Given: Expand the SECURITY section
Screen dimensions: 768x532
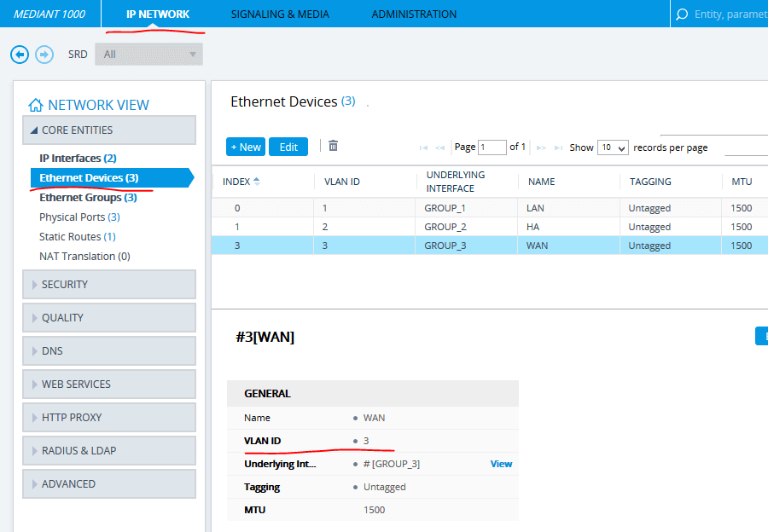Looking at the screenshot, I should pyautogui.click(x=109, y=285).
